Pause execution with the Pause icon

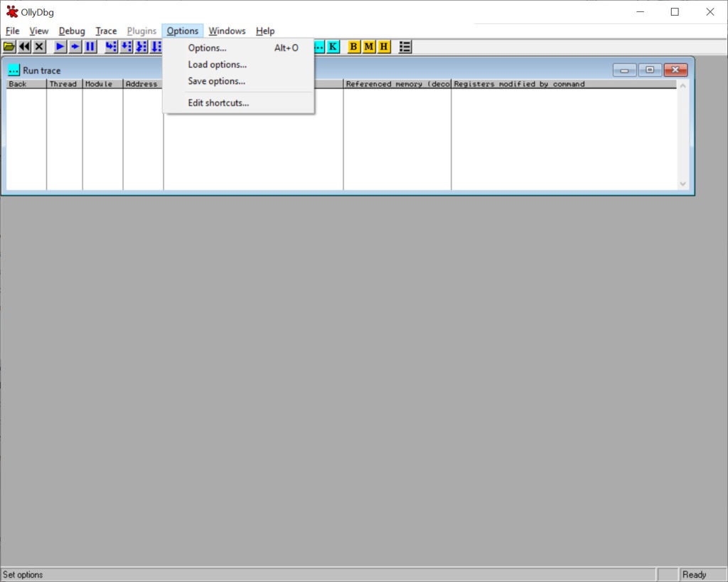pos(90,47)
